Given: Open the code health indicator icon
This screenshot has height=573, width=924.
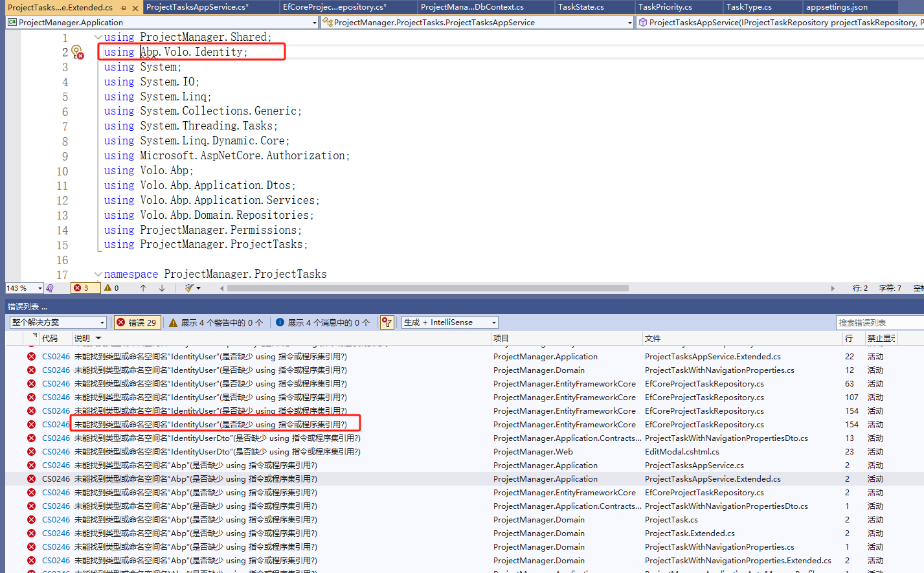Looking at the screenshot, I should point(50,288).
